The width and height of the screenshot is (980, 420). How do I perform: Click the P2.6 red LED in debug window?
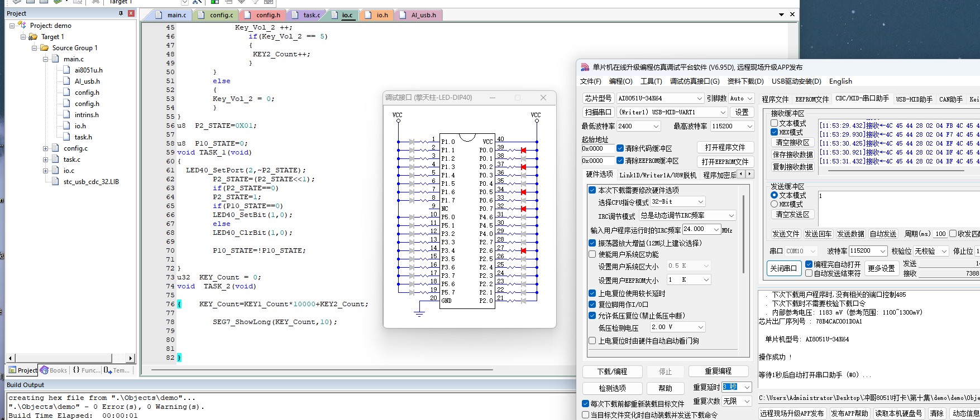523,250
